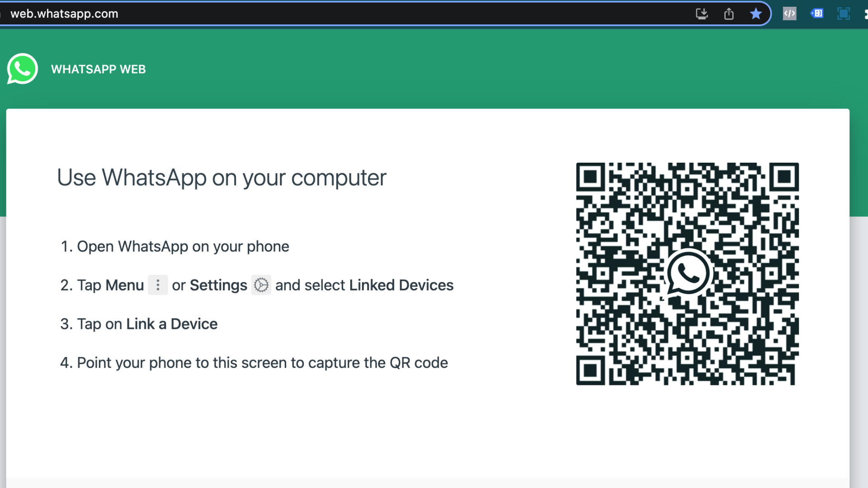Click the screen capture extension icon
The height and width of the screenshot is (488, 868).
point(844,14)
